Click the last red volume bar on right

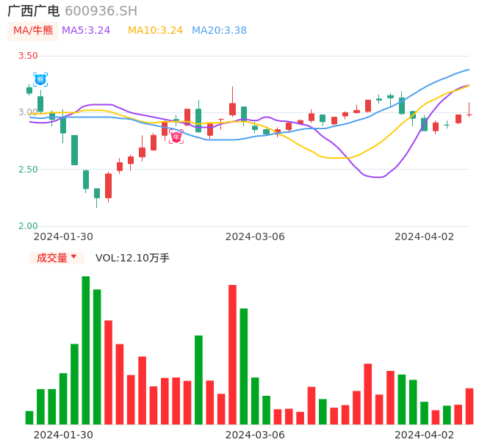469,406
